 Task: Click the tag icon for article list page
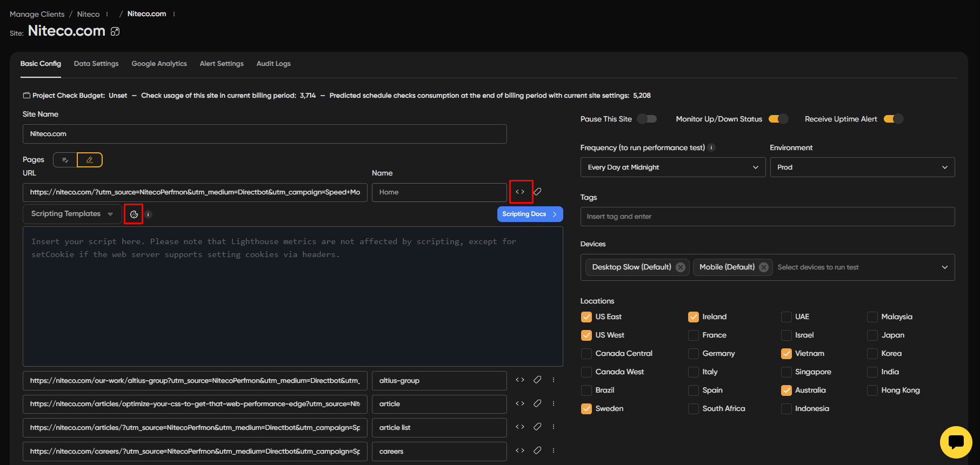click(x=537, y=427)
